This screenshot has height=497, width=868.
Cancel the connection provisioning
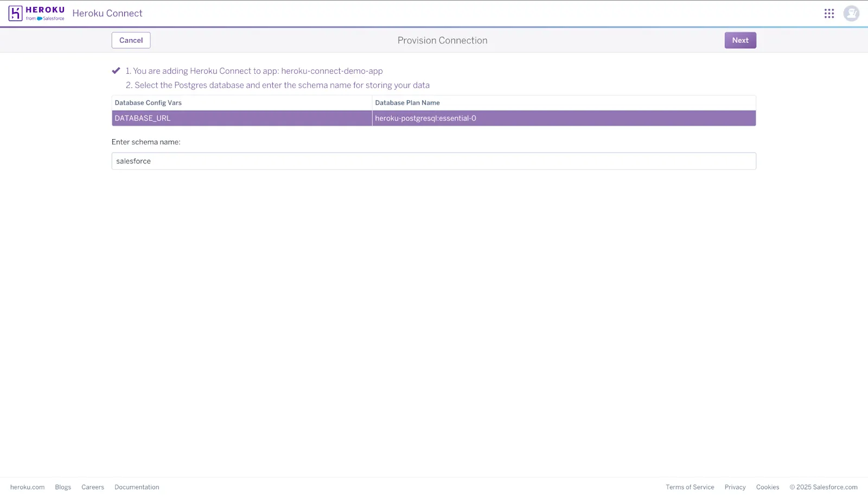point(131,40)
